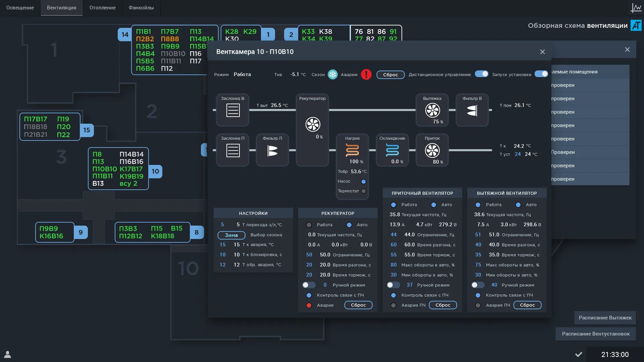Click the winter snowflake season icon
Viewport: 644px width, 362px height.
click(332, 74)
